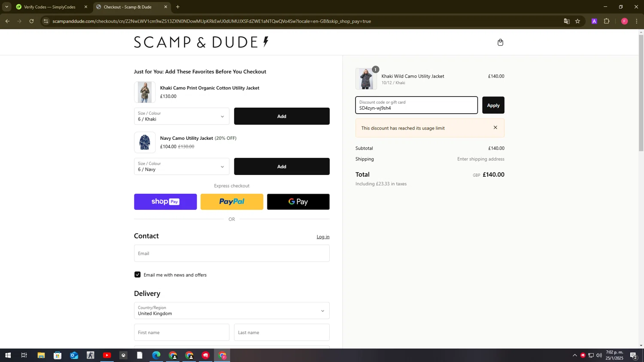Click the Total £140.00 amount
Image resolution: width=644 pixels, height=362 pixels.
point(493,175)
